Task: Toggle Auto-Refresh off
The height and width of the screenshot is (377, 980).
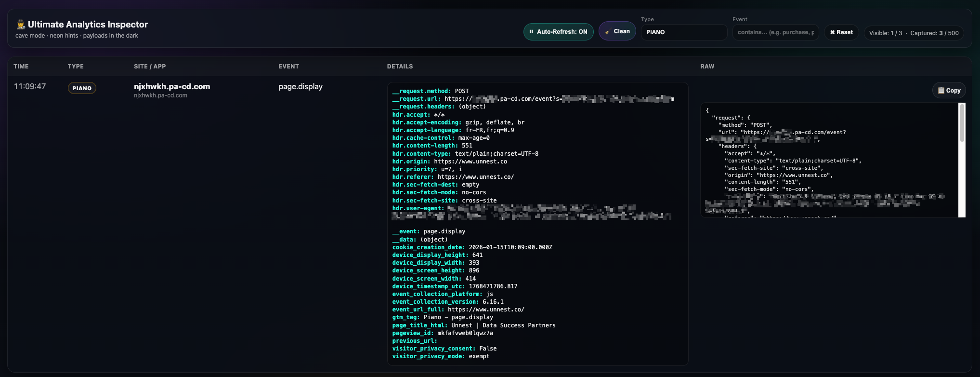Action: pyautogui.click(x=558, y=32)
